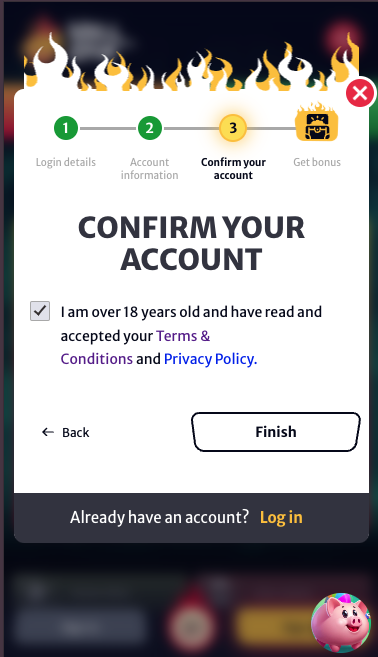
Task: Open the Privacy Policy link
Action: [210, 359]
